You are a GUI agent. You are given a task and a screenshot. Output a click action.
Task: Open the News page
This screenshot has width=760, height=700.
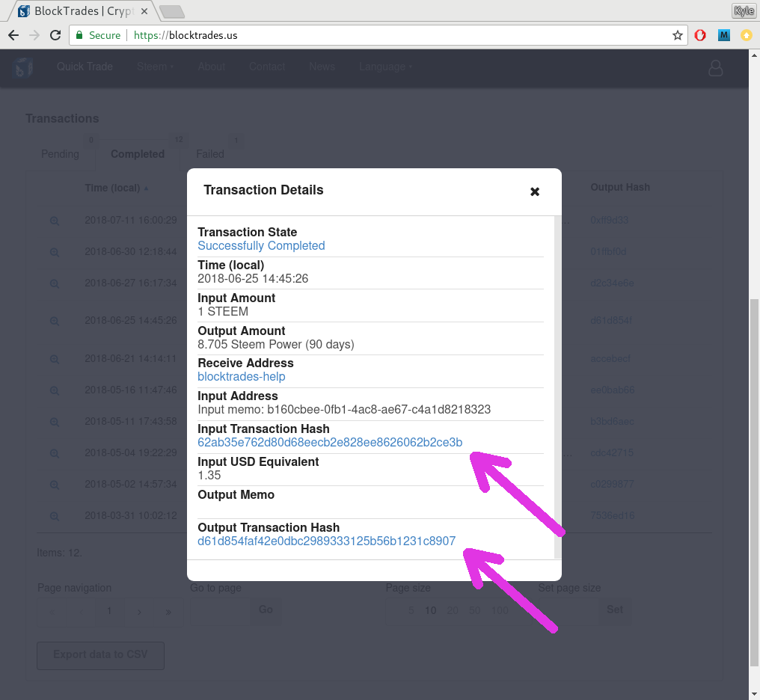pyautogui.click(x=322, y=67)
